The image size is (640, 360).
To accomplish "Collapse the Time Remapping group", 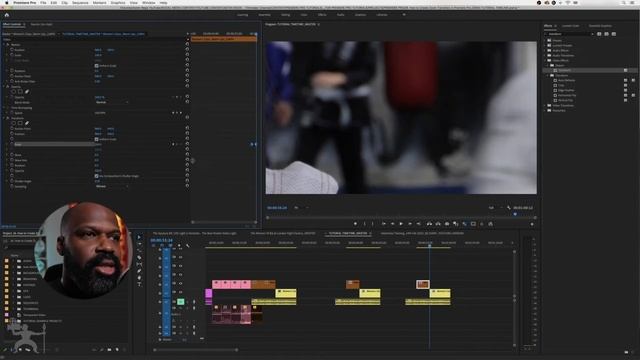I will [4, 108].
